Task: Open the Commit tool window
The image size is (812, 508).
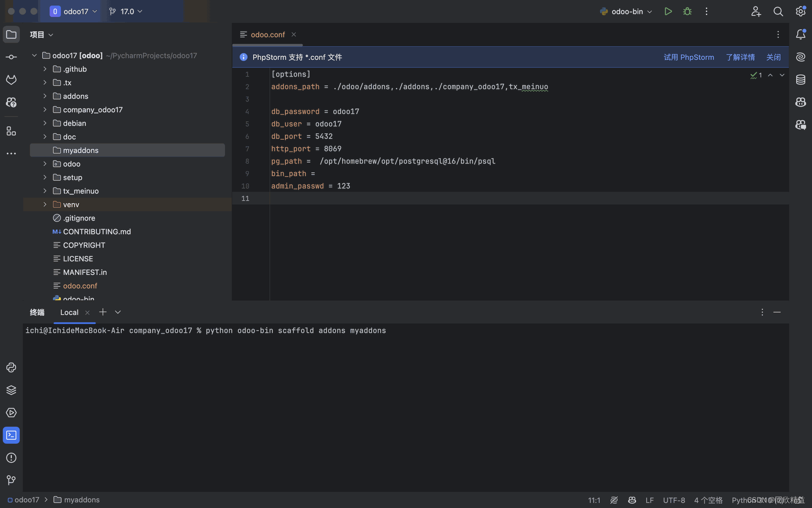Action: (11, 57)
